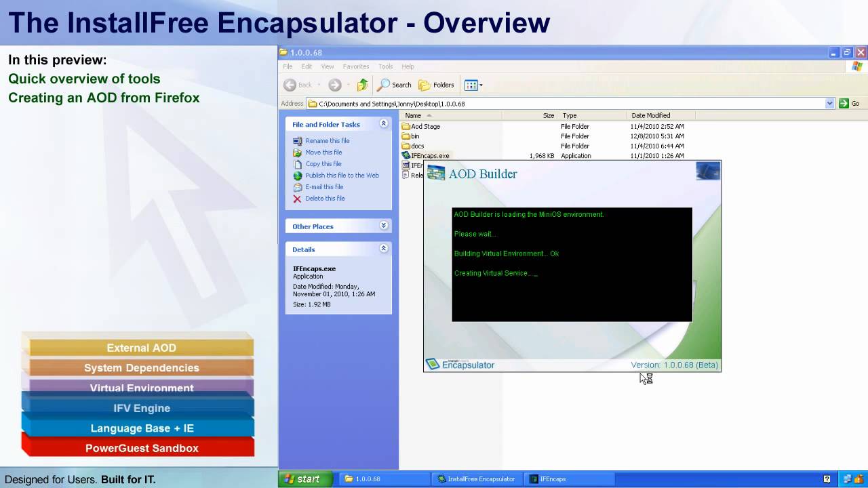Expand the Other Places panel
This screenshot has width=868, height=488.
pos(383,226)
